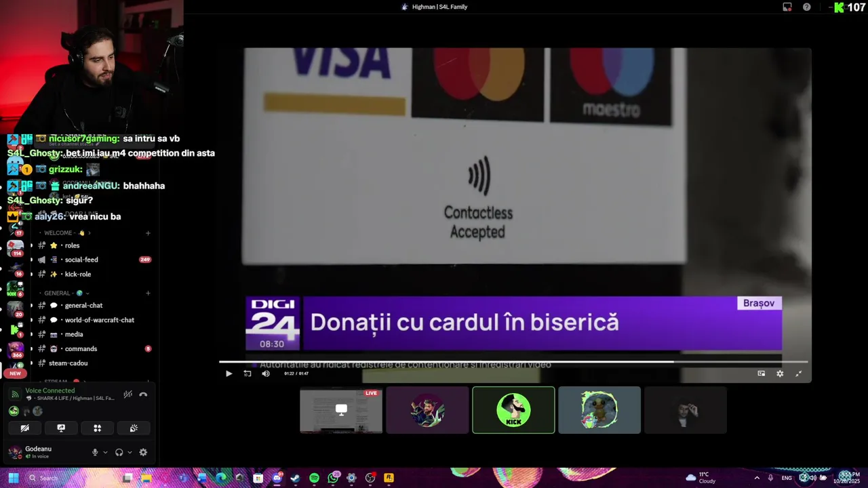Toggle noise suppression in voice panel

(127, 394)
